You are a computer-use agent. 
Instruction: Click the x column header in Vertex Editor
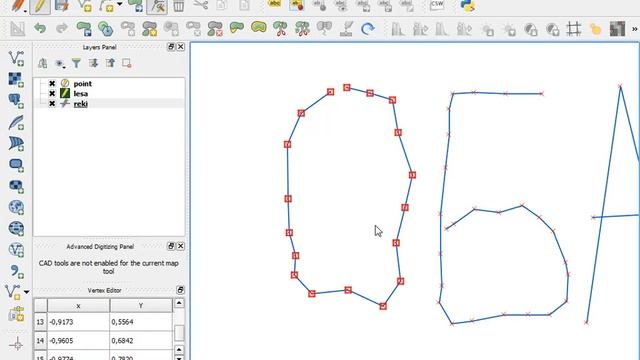78,306
